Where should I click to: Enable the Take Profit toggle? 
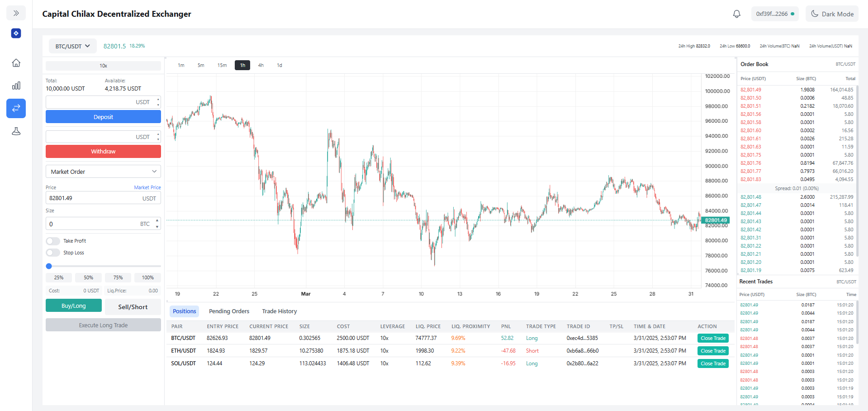(52, 241)
